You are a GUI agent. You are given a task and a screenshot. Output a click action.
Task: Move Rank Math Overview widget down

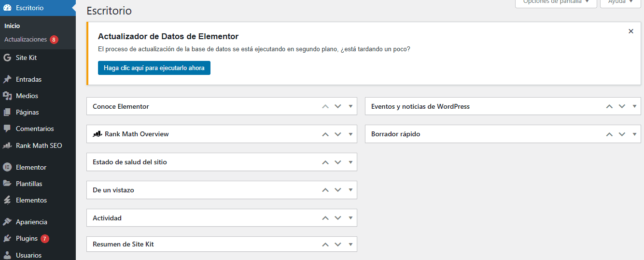[338, 134]
